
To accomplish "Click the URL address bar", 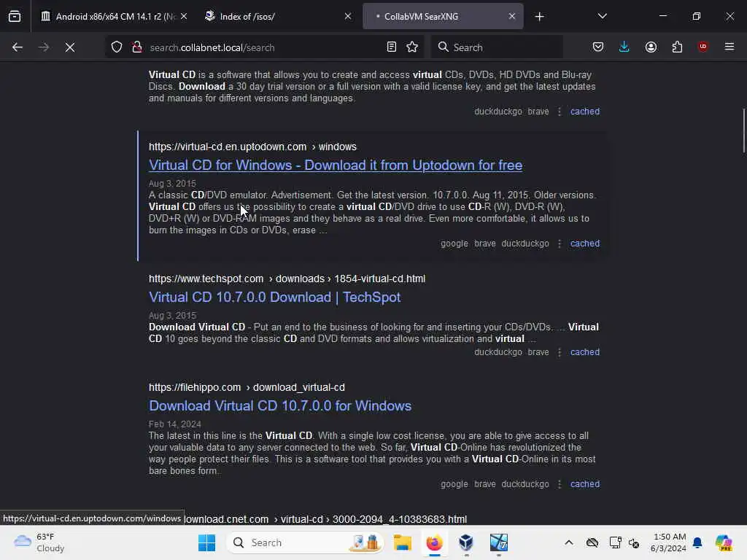I will (x=264, y=47).
